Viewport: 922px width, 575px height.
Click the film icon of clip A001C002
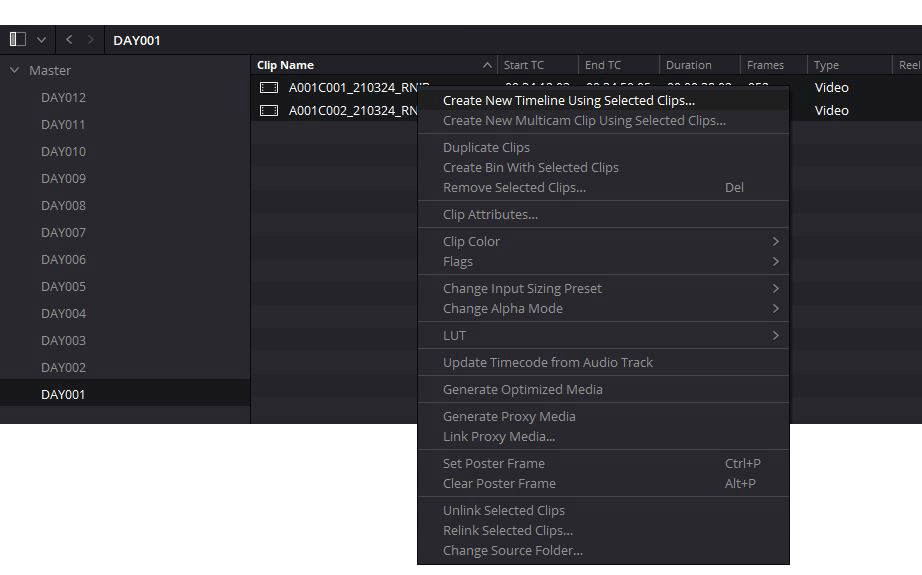[269, 110]
